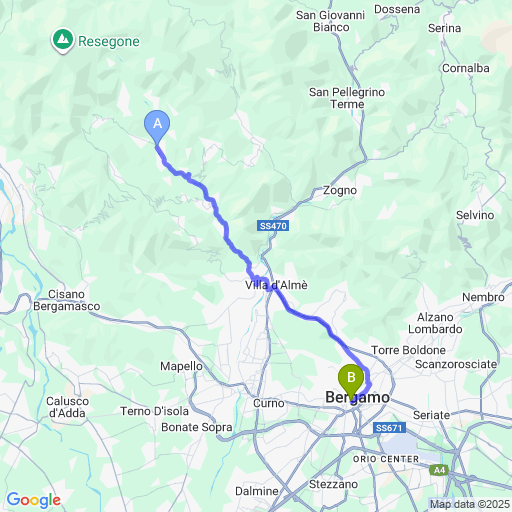Image resolution: width=512 pixels, height=512 pixels.
Task: Click the Mapello town label
Action: (181, 366)
